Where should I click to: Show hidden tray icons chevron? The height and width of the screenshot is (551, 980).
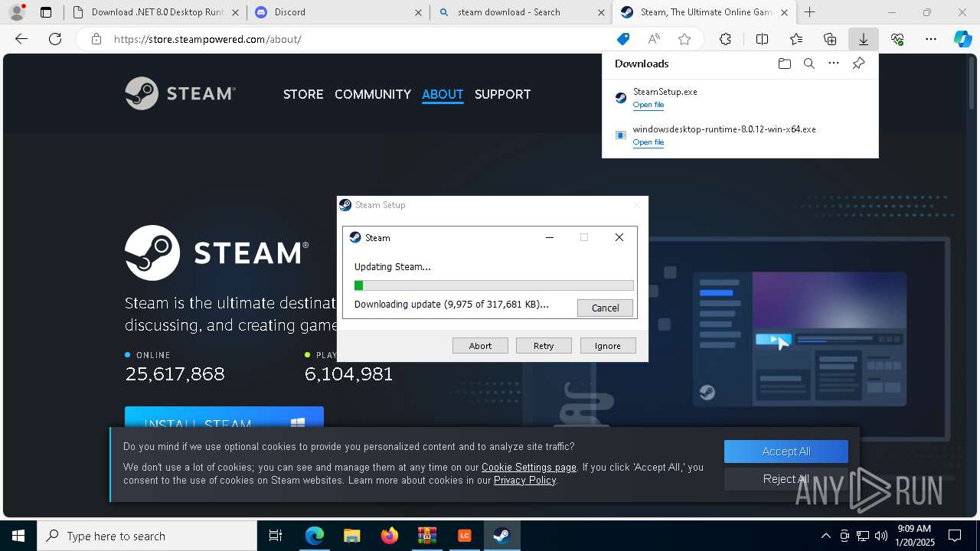825,536
